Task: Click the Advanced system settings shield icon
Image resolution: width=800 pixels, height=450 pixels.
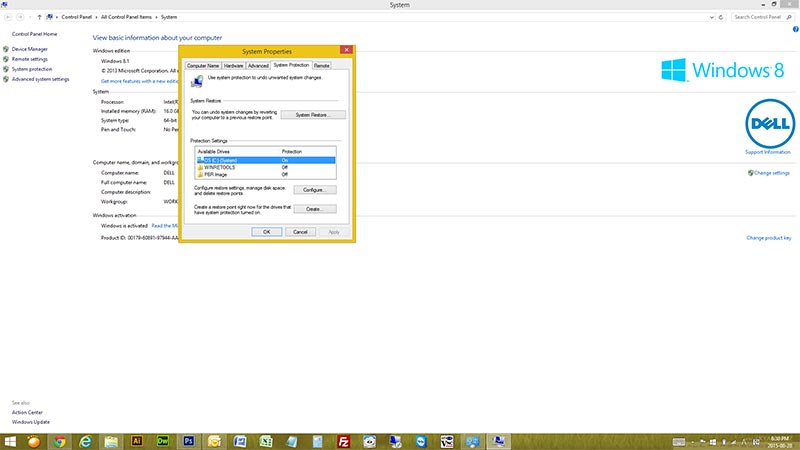Action: [x=6, y=79]
